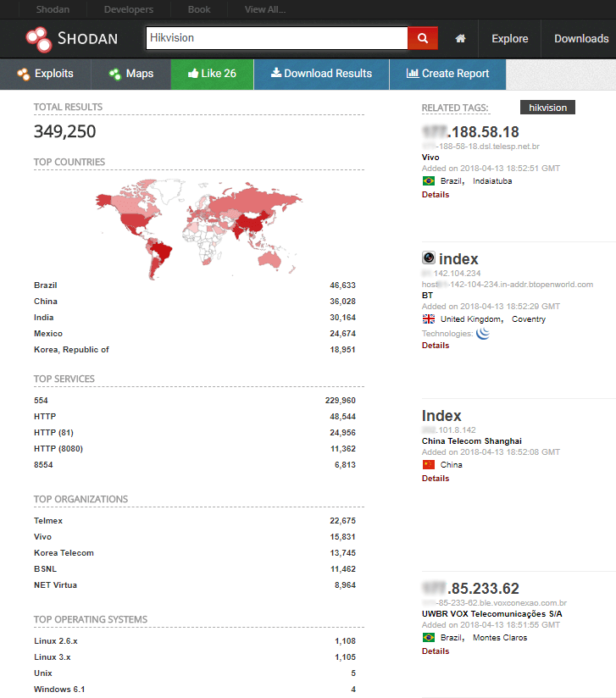Screen dimensions: 616x698
Task: Click the search field containing Hikvision
Action: 276,38
